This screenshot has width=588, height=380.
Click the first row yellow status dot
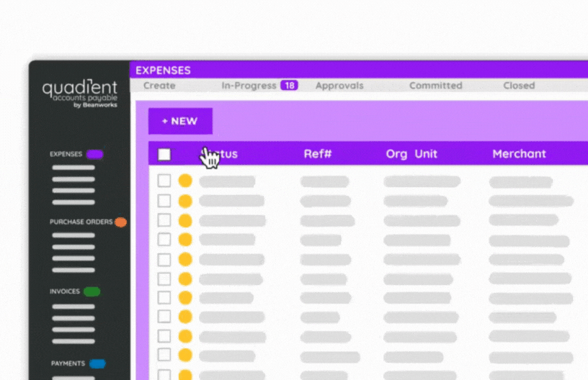(x=185, y=181)
